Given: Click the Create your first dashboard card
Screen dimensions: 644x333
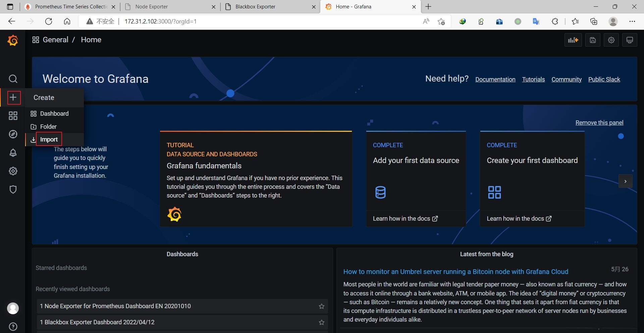Looking at the screenshot, I should [532, 179].
